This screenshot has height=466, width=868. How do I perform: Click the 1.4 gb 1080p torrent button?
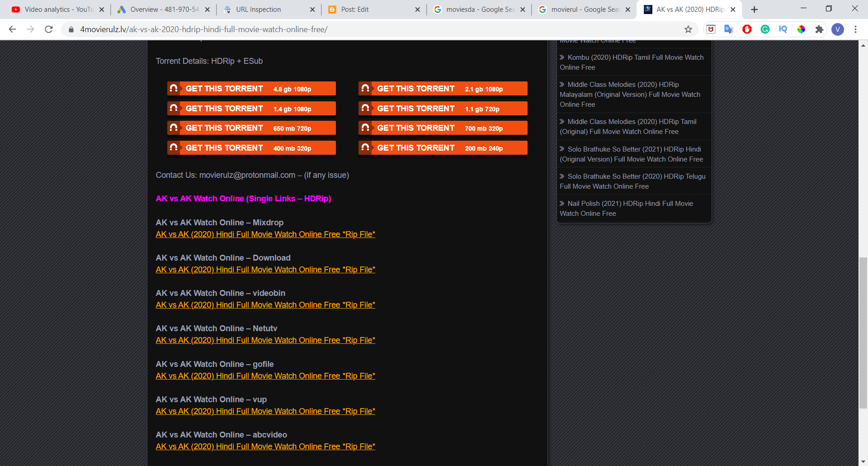click(x=251, y=109)
